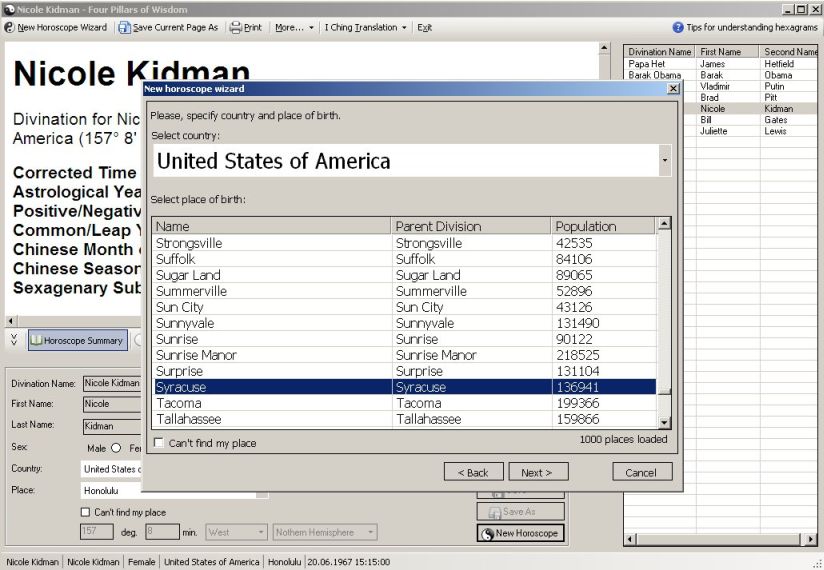Open Tips for understanding hexagrams help icon

click(x=678, y=27)
